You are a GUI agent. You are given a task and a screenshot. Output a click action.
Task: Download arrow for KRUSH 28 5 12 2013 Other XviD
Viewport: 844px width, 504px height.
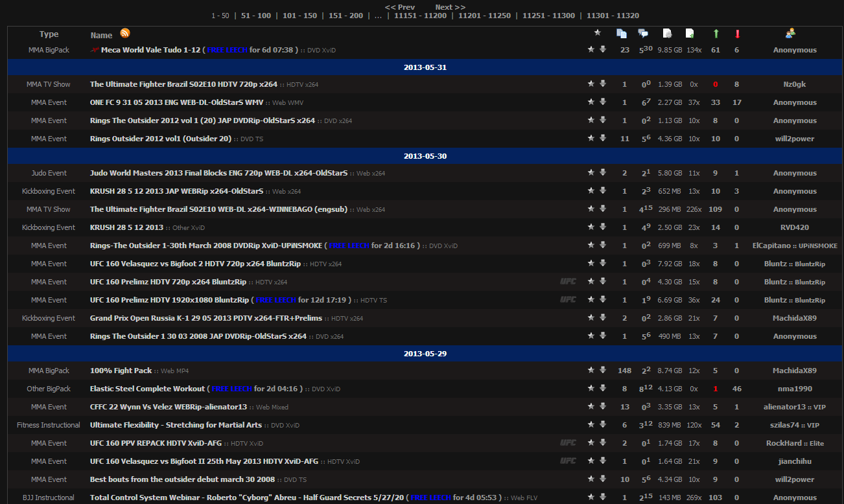[603, 227]
